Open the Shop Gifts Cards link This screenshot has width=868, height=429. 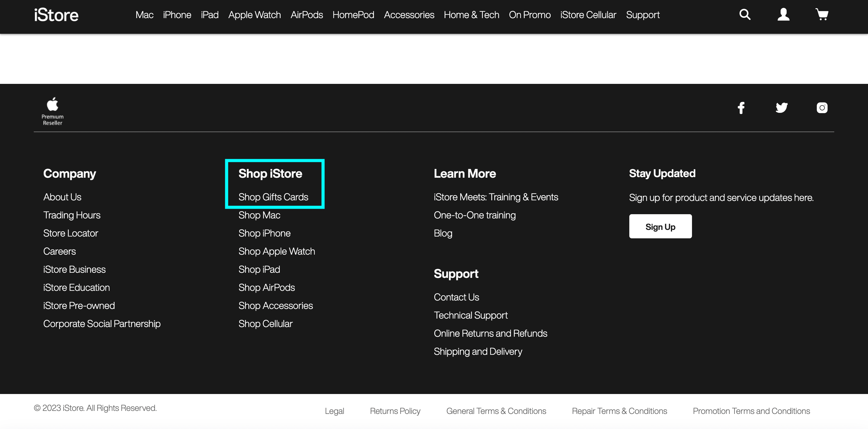coord(273,197)
